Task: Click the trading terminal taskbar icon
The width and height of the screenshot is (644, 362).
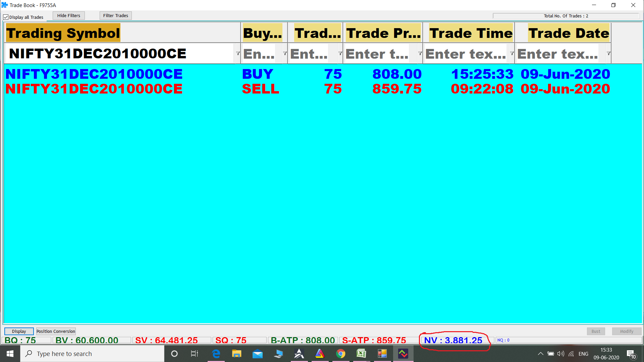Action: pos(403,354)
